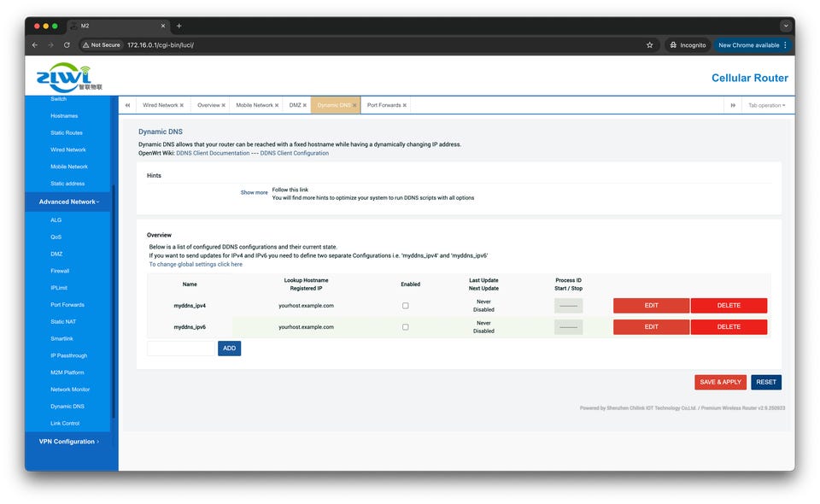Close the Mobile Network tab
The image size is (820, 504).
point(277,106)
